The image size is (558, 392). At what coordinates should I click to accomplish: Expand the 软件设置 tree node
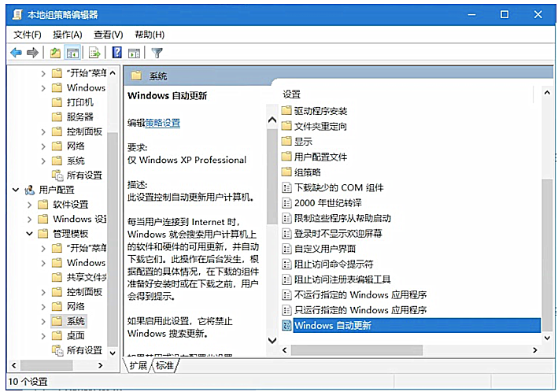point(30,205)
